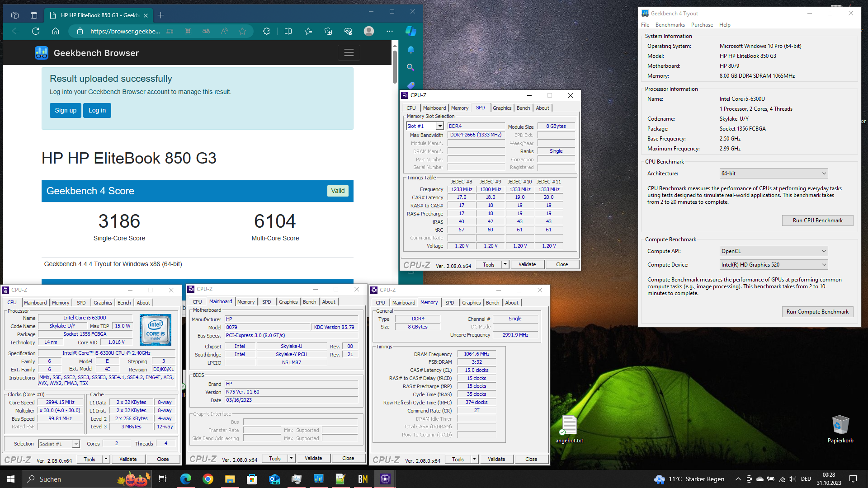Switch to Memory tab in CPU-Z SPD window
This screenshot has width=868, height=488.
tap(459, 108)
